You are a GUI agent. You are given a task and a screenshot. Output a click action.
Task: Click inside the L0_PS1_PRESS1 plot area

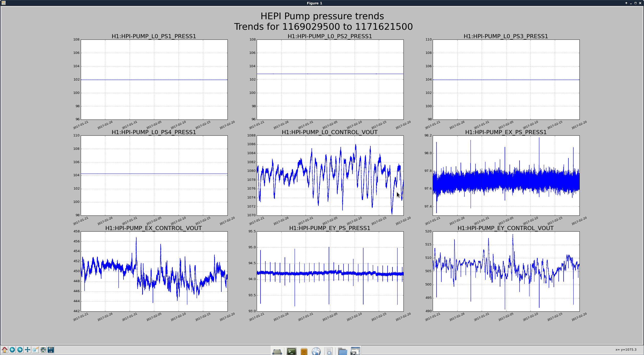154,80
